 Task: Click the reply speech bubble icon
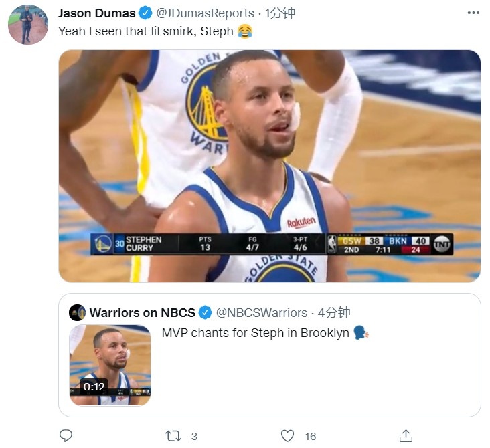[x=66, y=435]
